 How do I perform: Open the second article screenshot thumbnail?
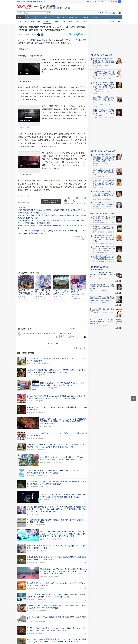pos(29,115)
